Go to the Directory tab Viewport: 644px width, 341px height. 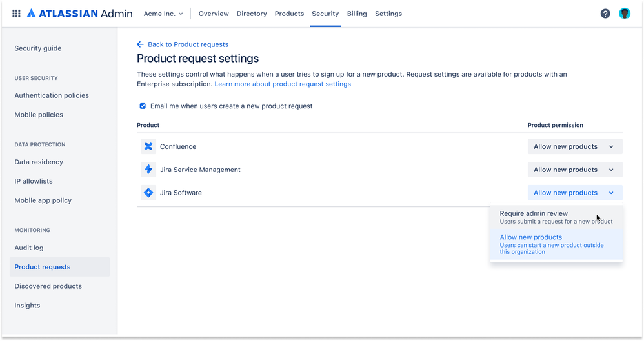click(252, 14)
